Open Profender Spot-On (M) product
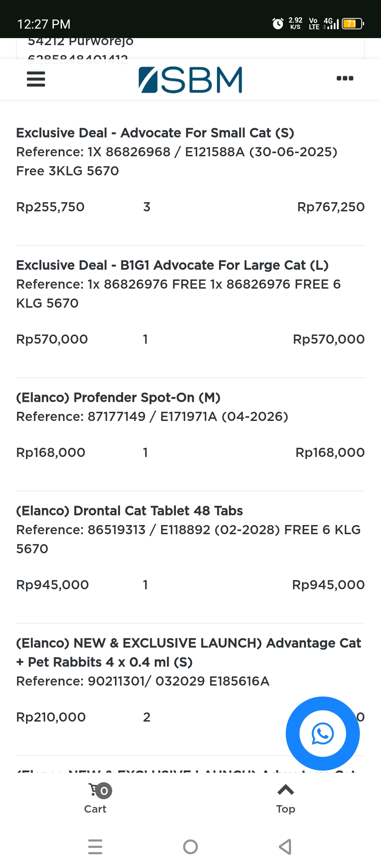This screenshot has height=868, width=381. coord(119,398)
